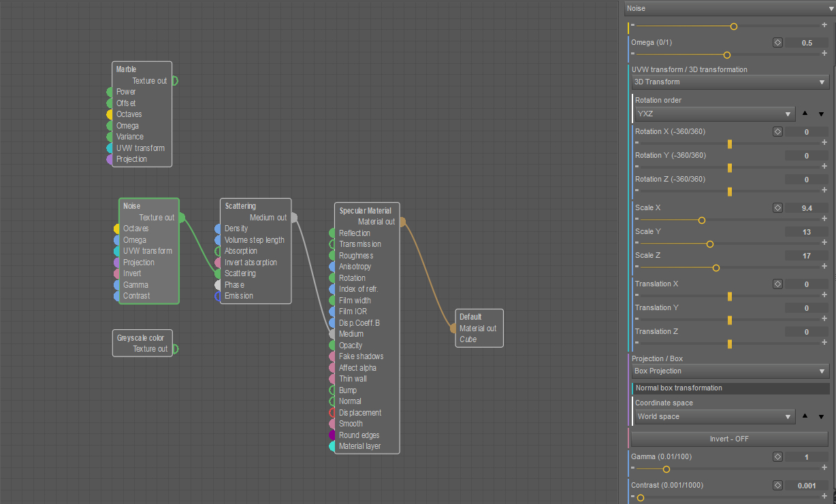
Task: Open the 3D Transform dropdown
Action: click(x=729, y=82)
